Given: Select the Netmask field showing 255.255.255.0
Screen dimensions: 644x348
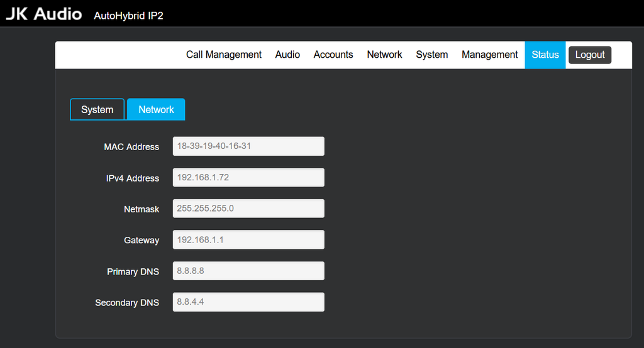Looking at the screenshot, I should click(x=248, y=209).
